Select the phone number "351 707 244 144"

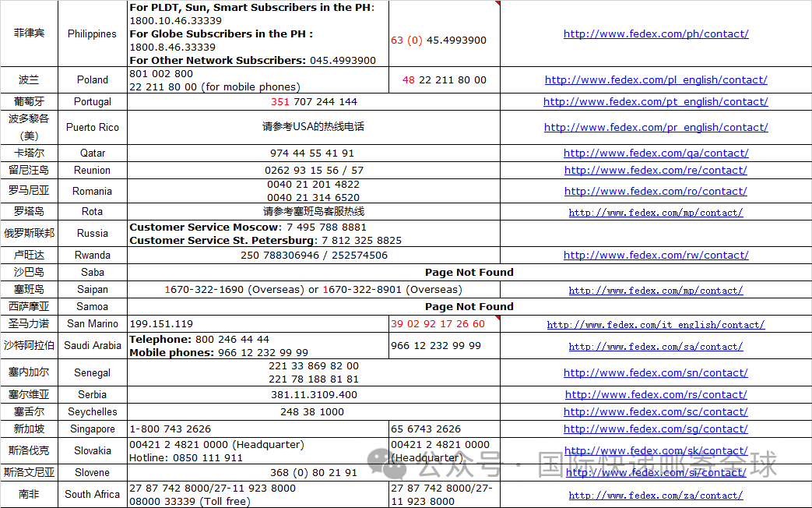[314, 101]
